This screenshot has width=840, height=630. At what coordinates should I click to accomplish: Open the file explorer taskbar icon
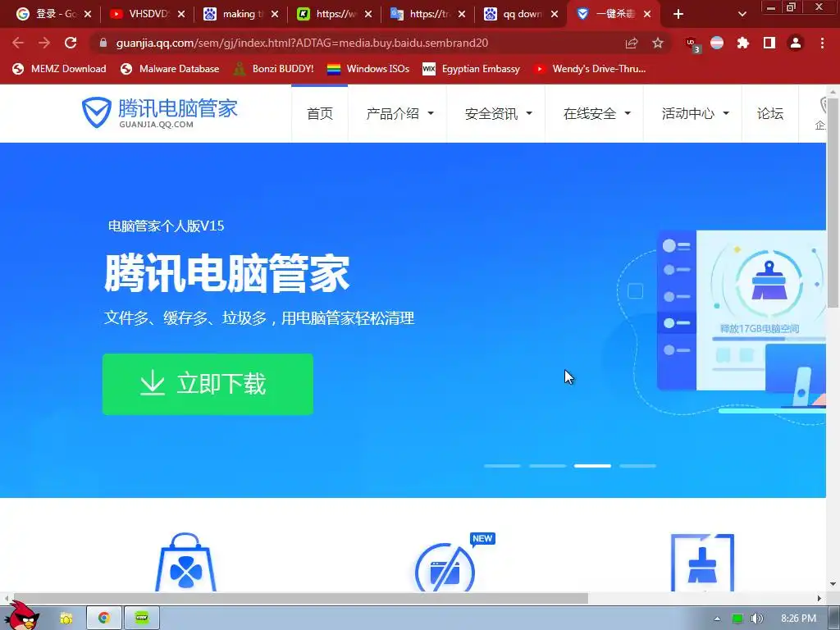66,619
